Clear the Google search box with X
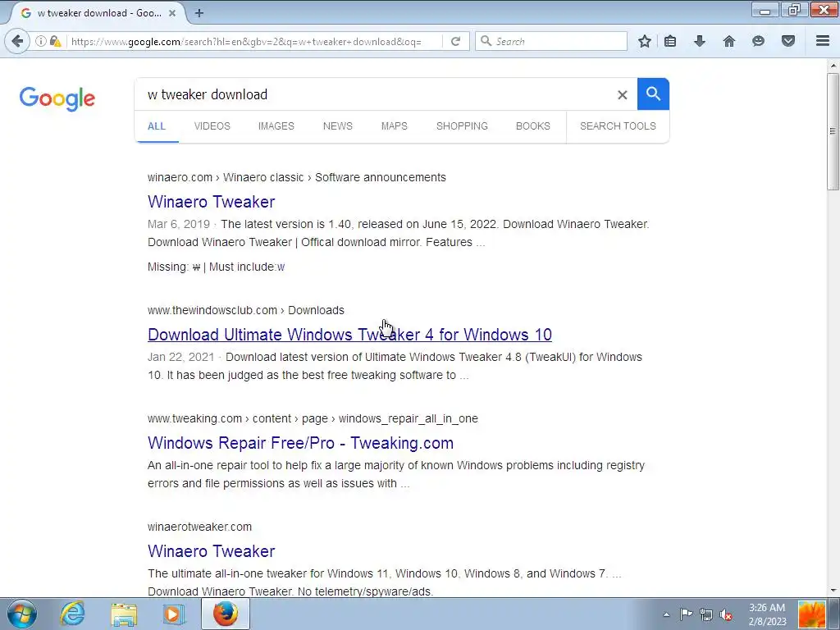 tap(622, 95)
